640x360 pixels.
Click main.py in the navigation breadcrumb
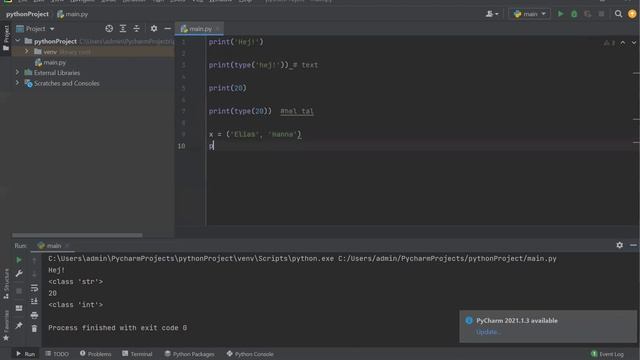click(x=73, y=14)
